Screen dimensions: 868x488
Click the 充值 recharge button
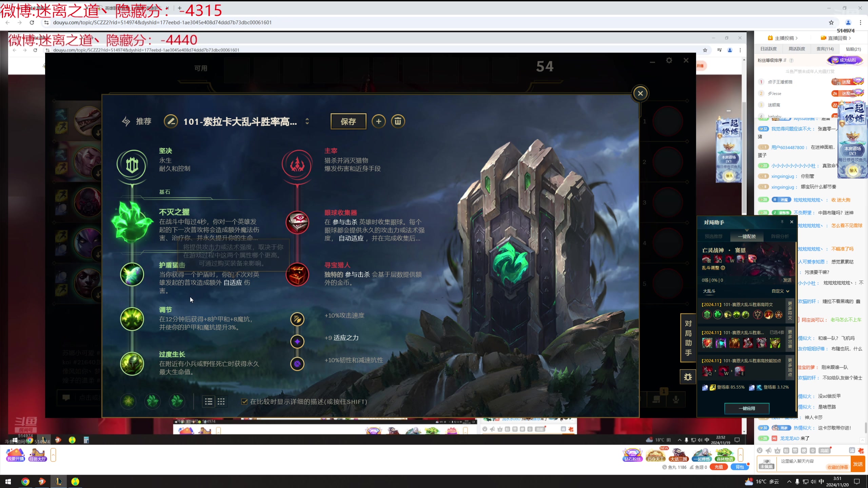(718, 467)
